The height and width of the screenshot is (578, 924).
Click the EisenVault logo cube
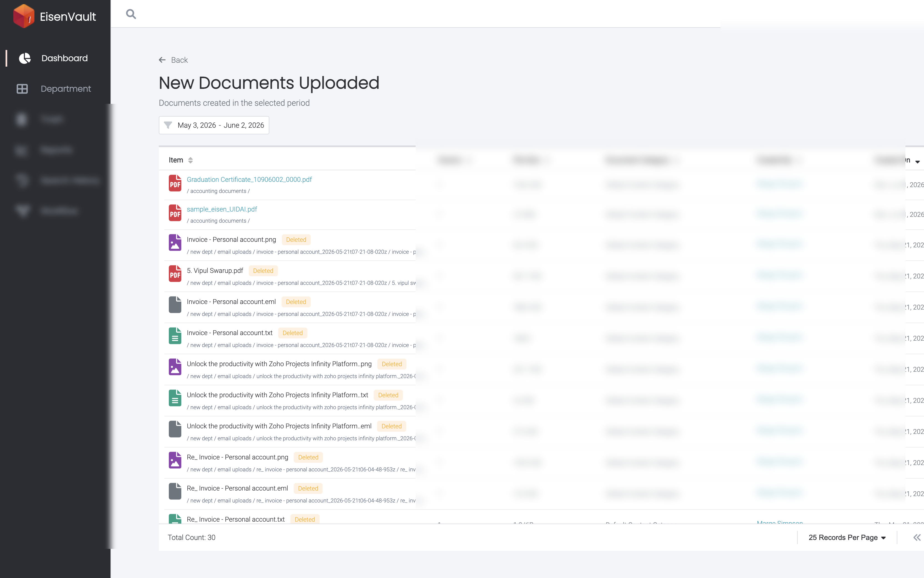pos(24,16)
